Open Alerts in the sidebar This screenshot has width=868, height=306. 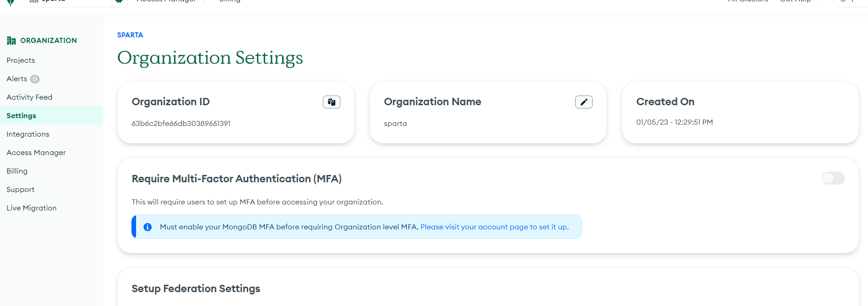pos(17,79)
